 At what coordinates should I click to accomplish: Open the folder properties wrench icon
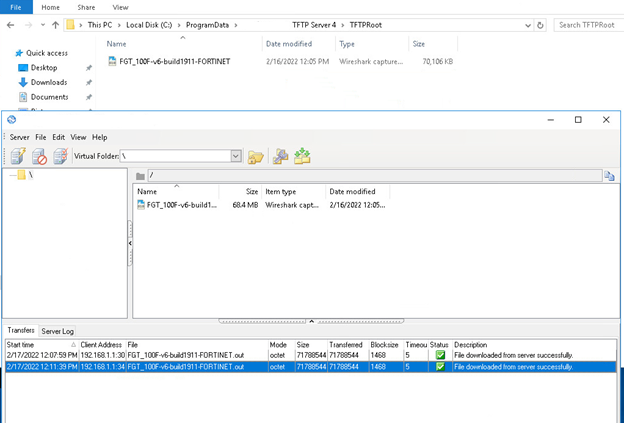(x=280, y=156)
